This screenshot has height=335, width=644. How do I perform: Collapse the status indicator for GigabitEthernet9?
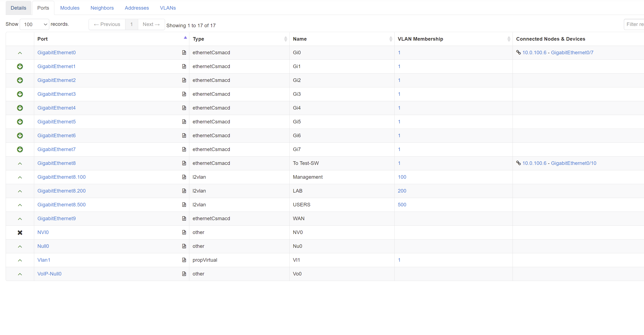click(x=20, y=219)
